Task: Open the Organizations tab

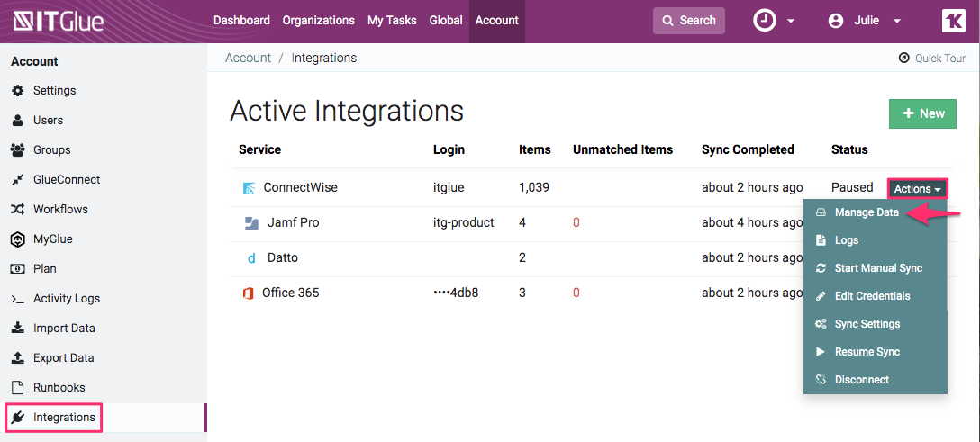Action: [x=319, y=21]
